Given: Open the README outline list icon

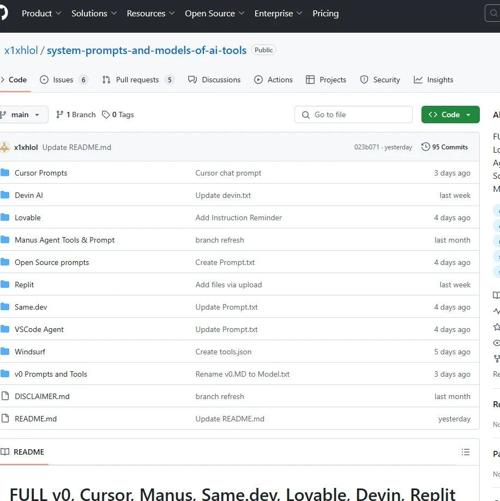Looking at the screenshot, I should coord(465,452).
